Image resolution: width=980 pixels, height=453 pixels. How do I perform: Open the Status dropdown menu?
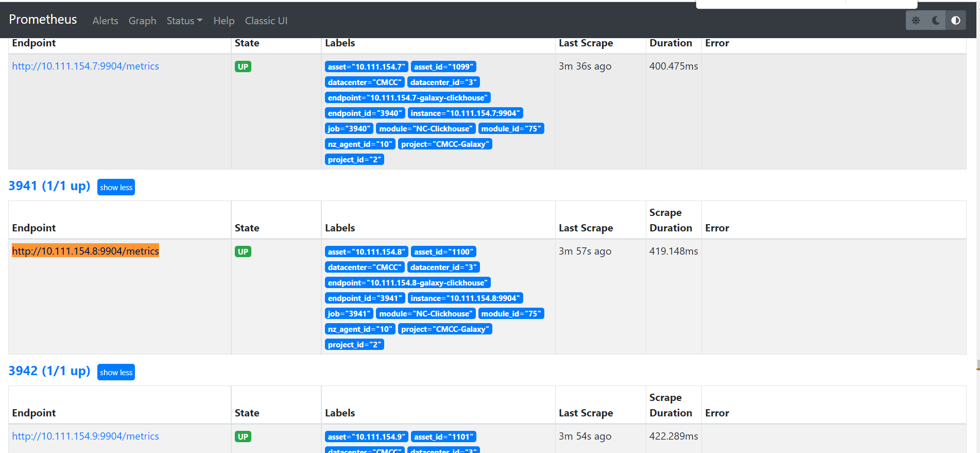pyautogui.click(x=184, y=21)
